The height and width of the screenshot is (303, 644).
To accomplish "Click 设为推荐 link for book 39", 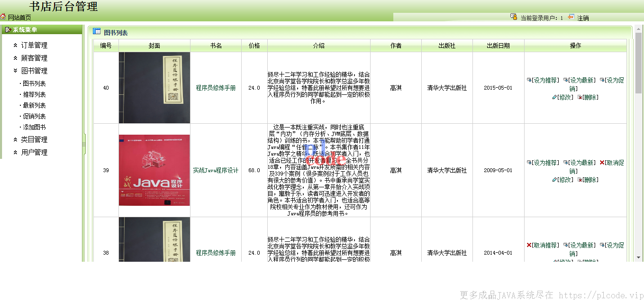I will [545, 163].
